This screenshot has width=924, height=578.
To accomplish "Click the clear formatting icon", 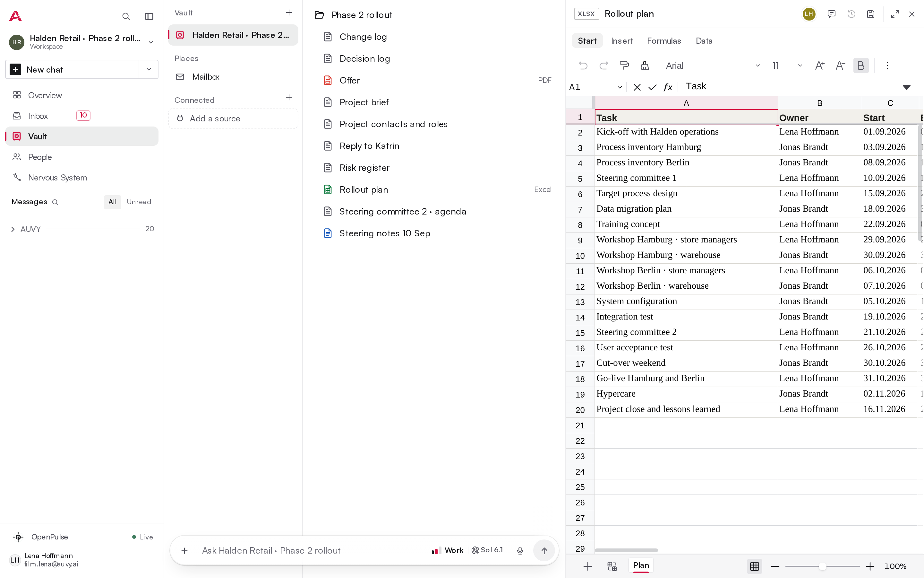I will tap(645, 66).
